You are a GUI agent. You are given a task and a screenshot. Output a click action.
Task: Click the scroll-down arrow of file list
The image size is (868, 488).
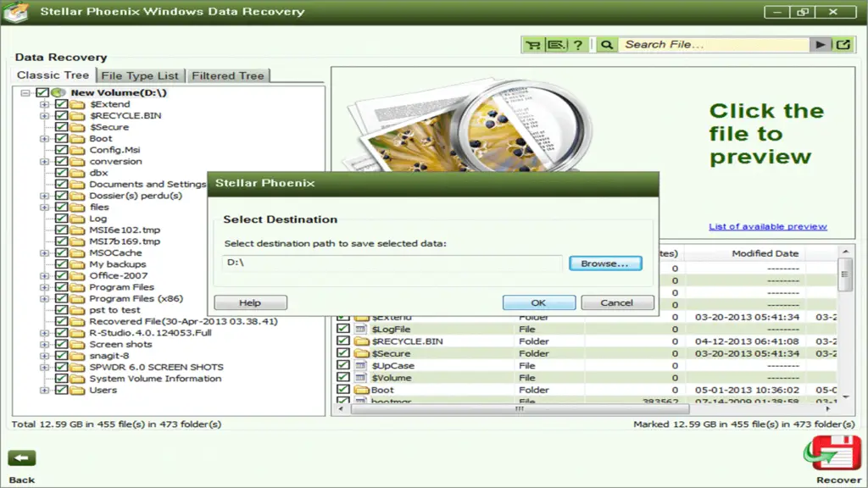pos(845,396)
